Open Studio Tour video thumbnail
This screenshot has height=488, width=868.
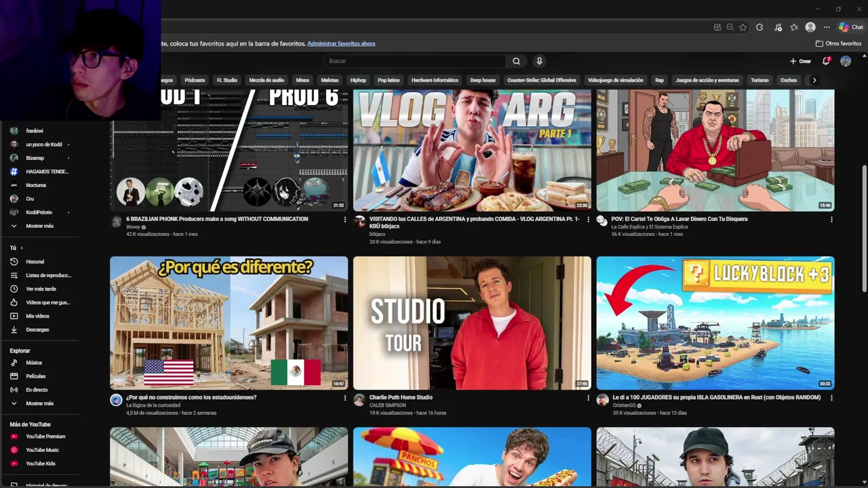tap(472, 323)
